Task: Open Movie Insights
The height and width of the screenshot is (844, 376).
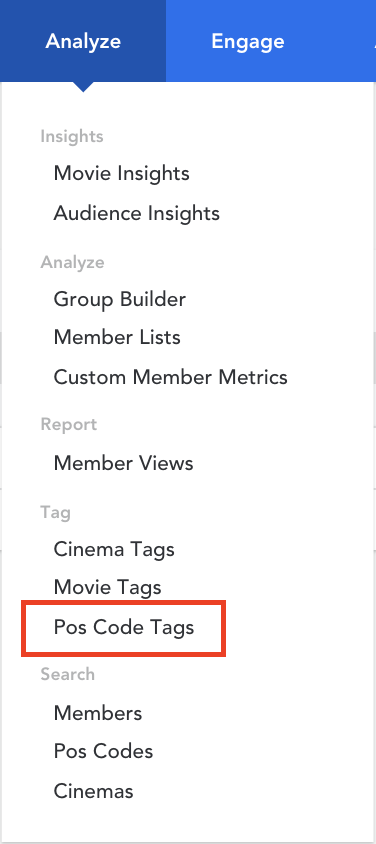Action: pyautogui.click(x=122, y=173)
